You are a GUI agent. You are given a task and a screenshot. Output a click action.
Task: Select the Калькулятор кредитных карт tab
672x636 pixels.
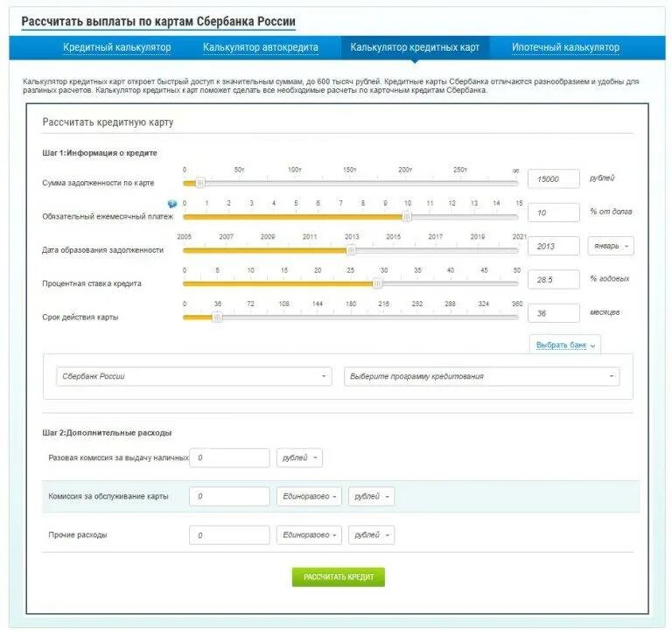415,47
